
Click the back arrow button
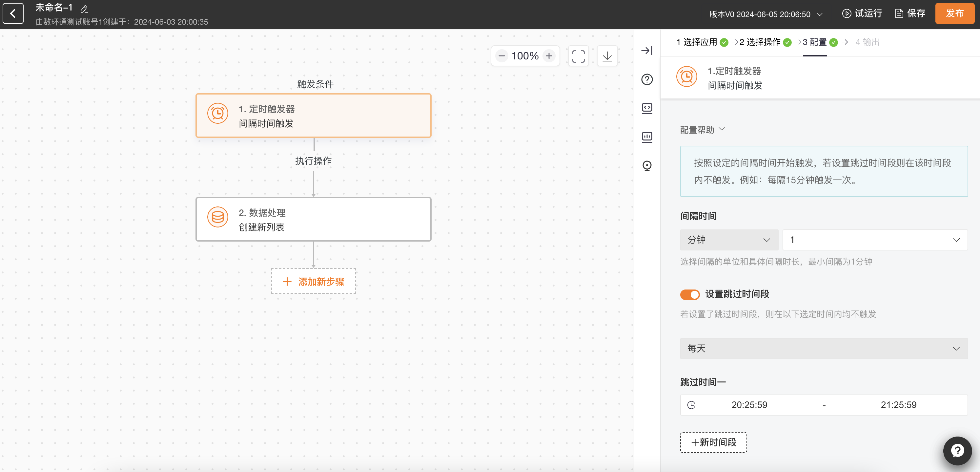[13, 14]
